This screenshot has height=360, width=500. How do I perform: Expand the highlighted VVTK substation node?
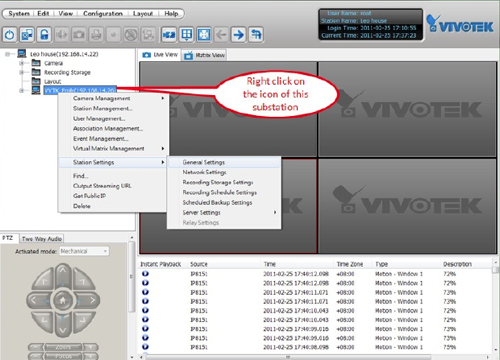point(22,90)
